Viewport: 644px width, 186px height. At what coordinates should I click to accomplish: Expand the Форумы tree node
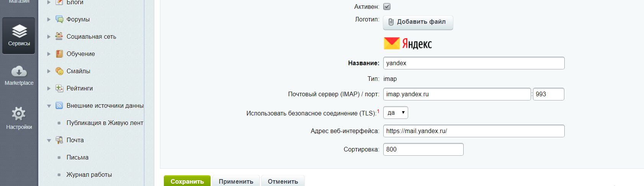pos(49,19)
